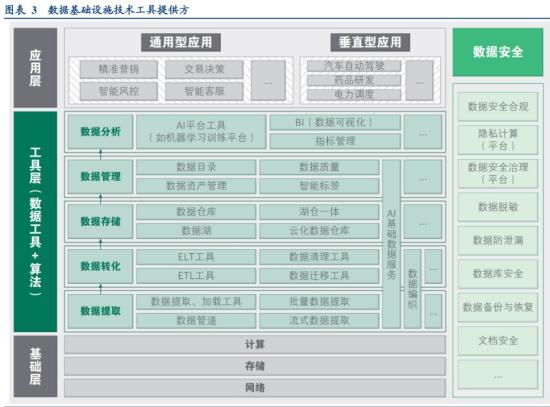Click the 数据清理工具 box
The width and height of the screenshot is (550, 407).
(319, 257)
